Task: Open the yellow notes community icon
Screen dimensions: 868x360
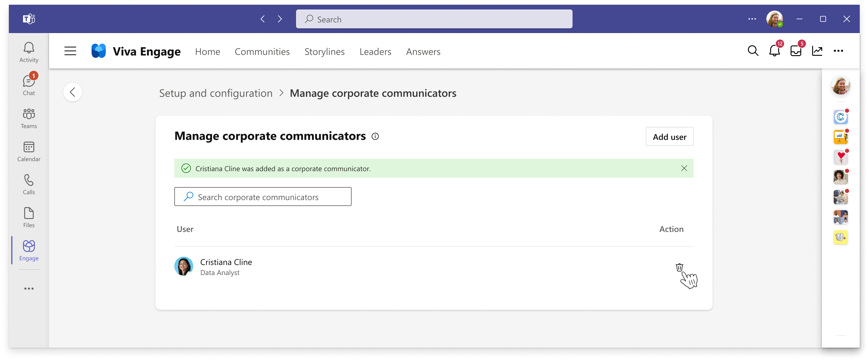Action: point(840,237)
